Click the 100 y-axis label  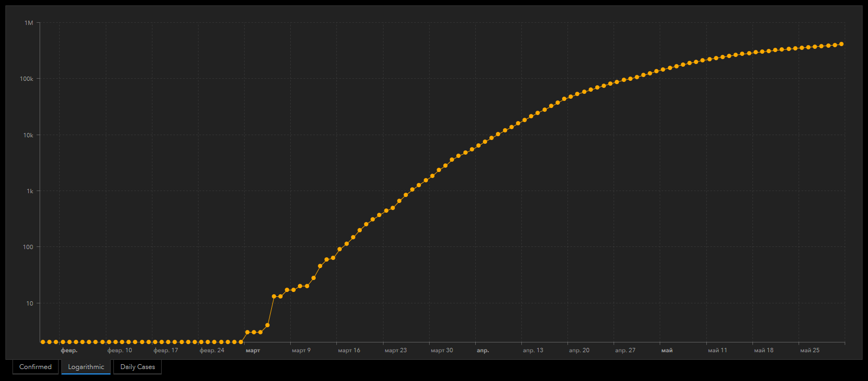(x=28, y=247)
